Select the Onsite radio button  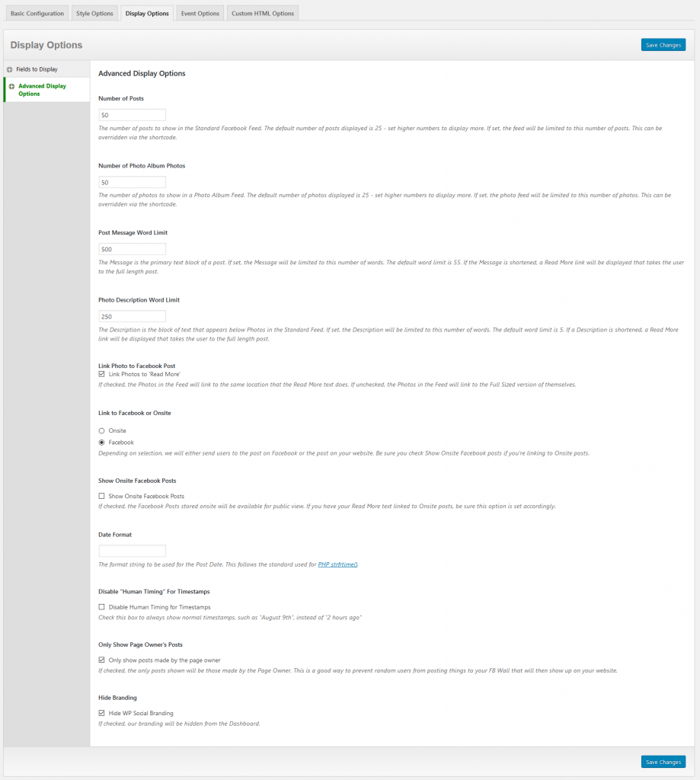[x=102, y=431]
